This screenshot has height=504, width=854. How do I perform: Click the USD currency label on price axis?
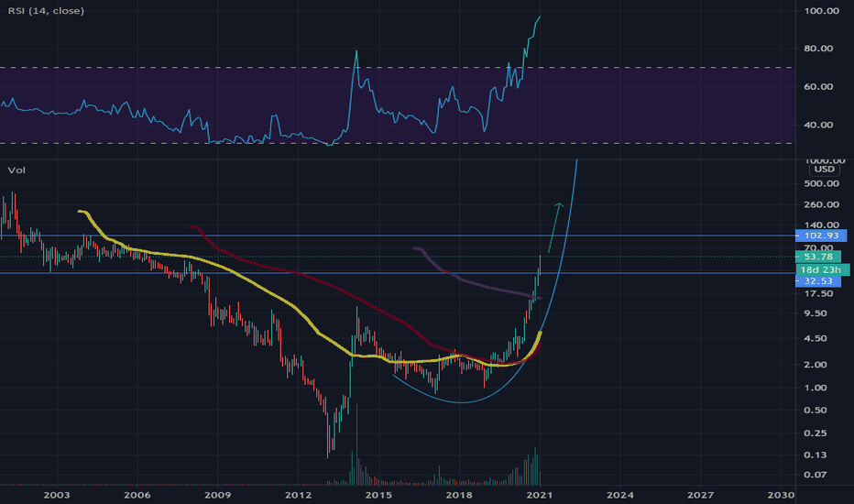[824, 170]
